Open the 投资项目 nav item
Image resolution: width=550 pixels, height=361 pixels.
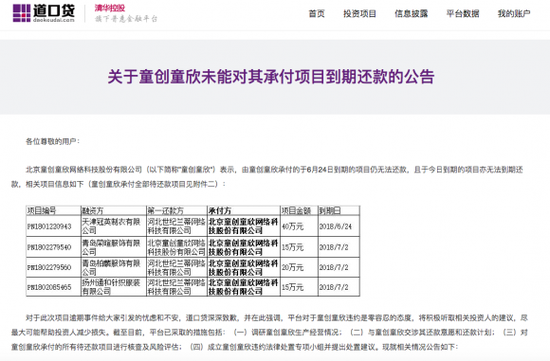tap(360, 14)
